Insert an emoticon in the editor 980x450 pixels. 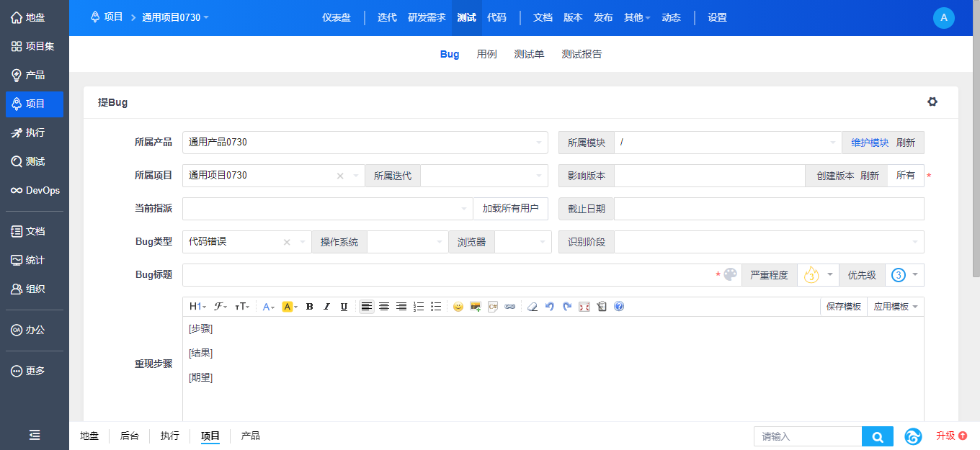tap(458, 307)
